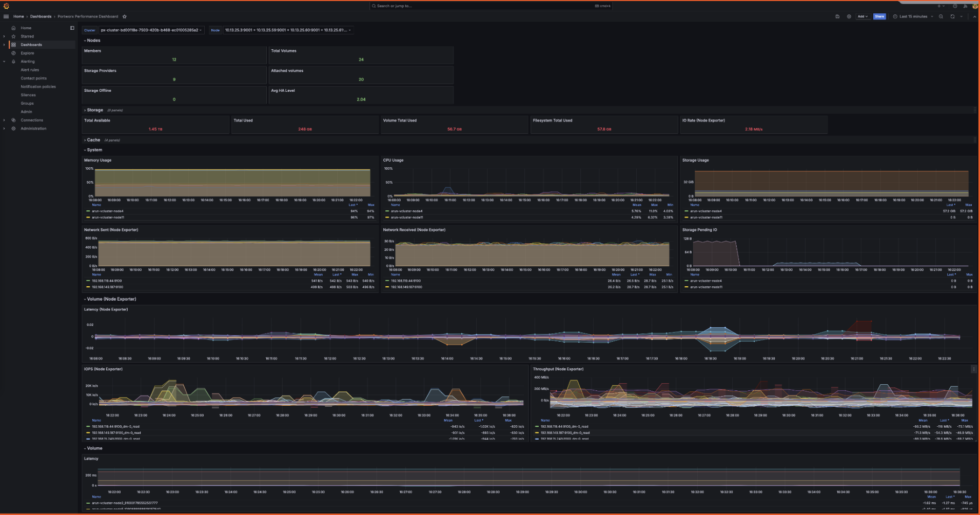Click the blue Share button
This screenshot has width=980, height=515.
[879, 16]
